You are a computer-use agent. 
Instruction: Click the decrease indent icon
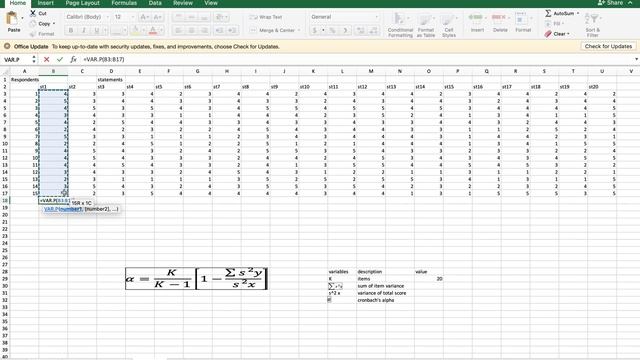(x=219, y=31)
